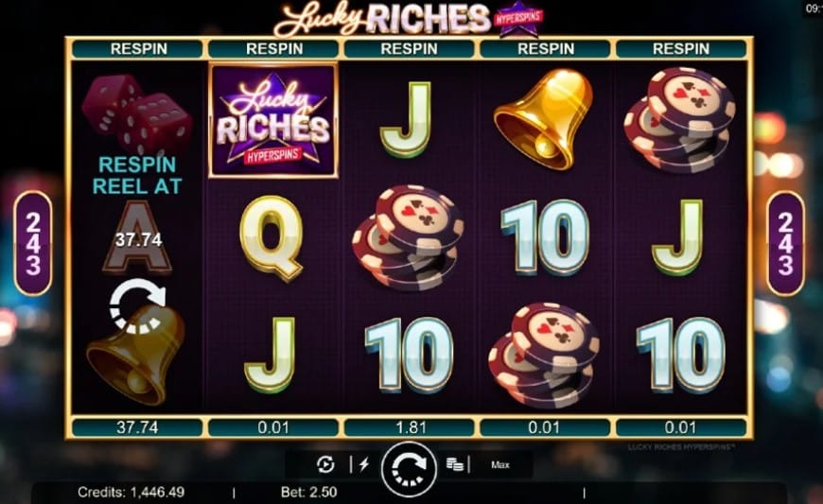Click the left 243 ways badge
The height and width of the screenshot is (504, 823).
click(x=33, y=244)
